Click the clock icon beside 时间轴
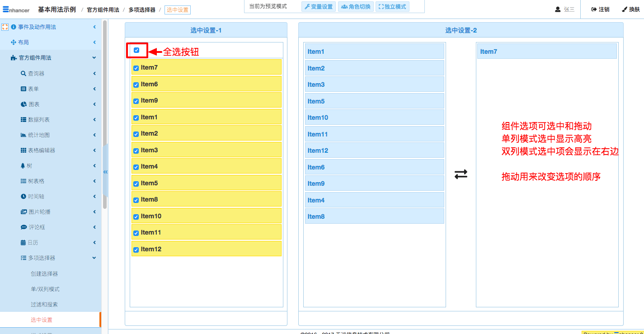Image resolution: width=644 pixels, height=334 pixels. (x=24, y=197)
